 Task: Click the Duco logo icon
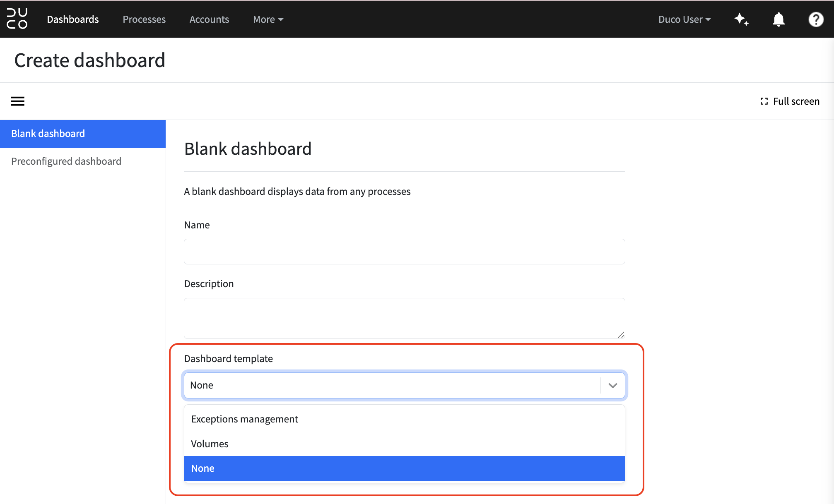point(17,19)
